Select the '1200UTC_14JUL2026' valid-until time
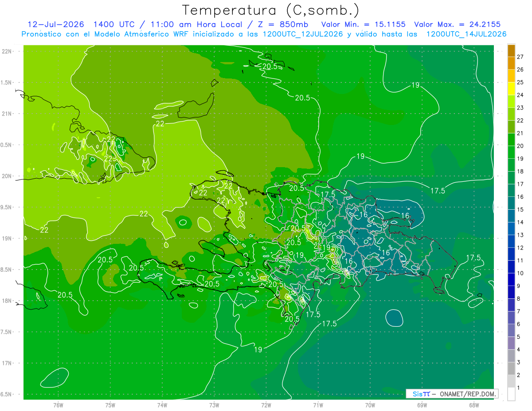Viewport: 532px width, 411px height. (466, 34)
